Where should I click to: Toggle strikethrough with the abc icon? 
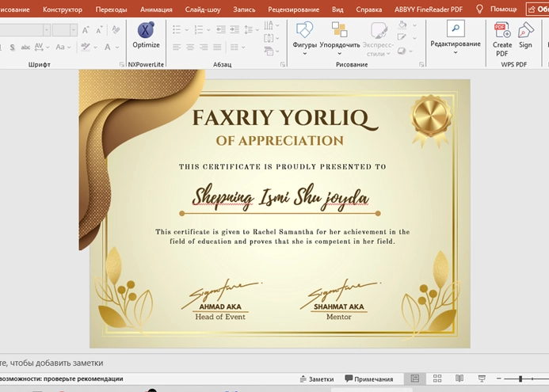25,48
